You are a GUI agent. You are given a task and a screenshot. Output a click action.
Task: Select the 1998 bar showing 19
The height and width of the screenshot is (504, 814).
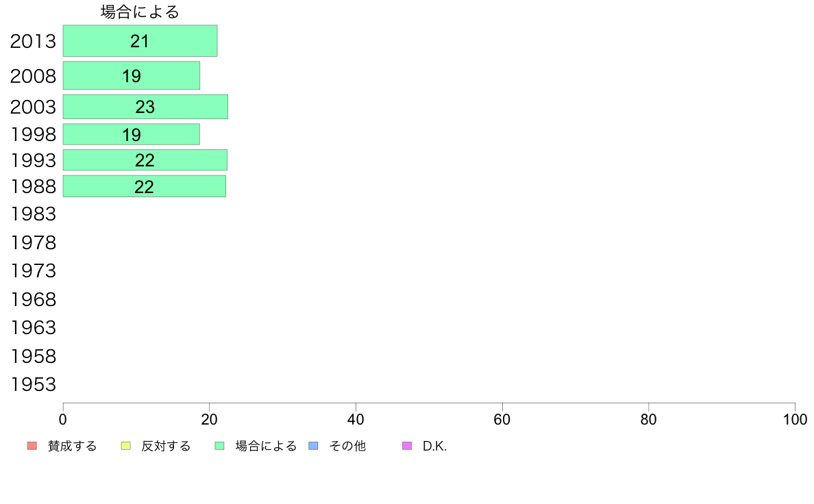coord(132,134)
